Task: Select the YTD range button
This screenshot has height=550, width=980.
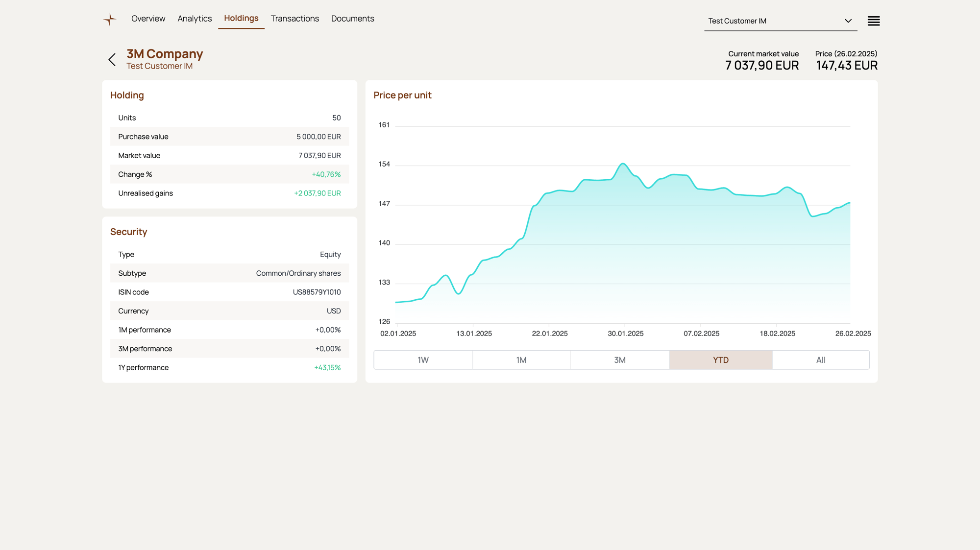Action: click(720, 360)
